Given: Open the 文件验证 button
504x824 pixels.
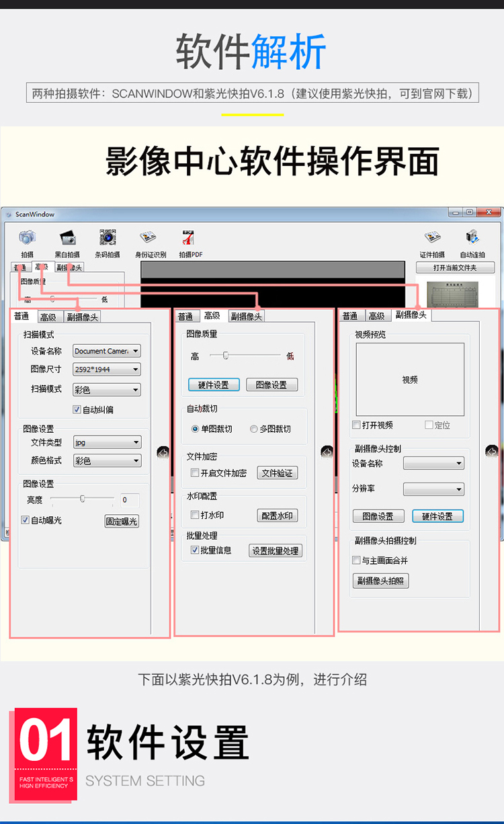Looking at the screenshot, I should [x=277, y=473].
